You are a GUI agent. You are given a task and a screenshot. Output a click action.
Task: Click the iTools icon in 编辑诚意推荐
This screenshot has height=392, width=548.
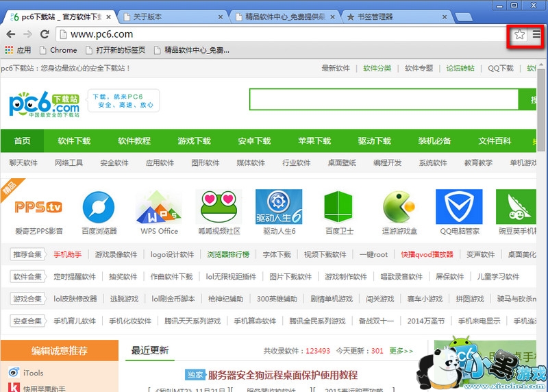click(14, 372)
